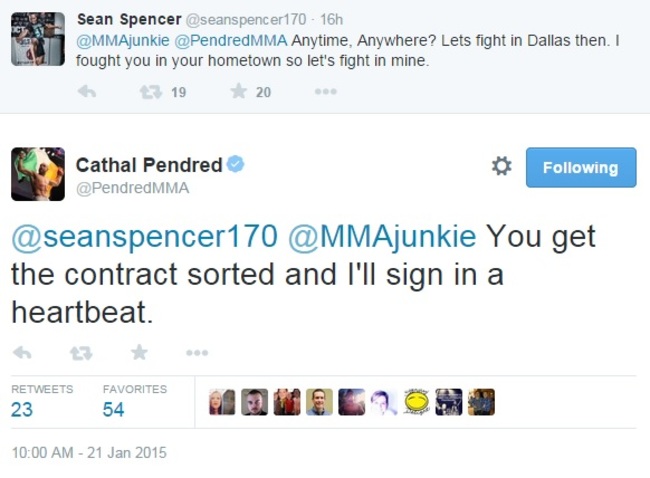This screenshot has width=650, height=478.
Task: Open more options on Sean Spencer's tweet
Action: point(325,92)
